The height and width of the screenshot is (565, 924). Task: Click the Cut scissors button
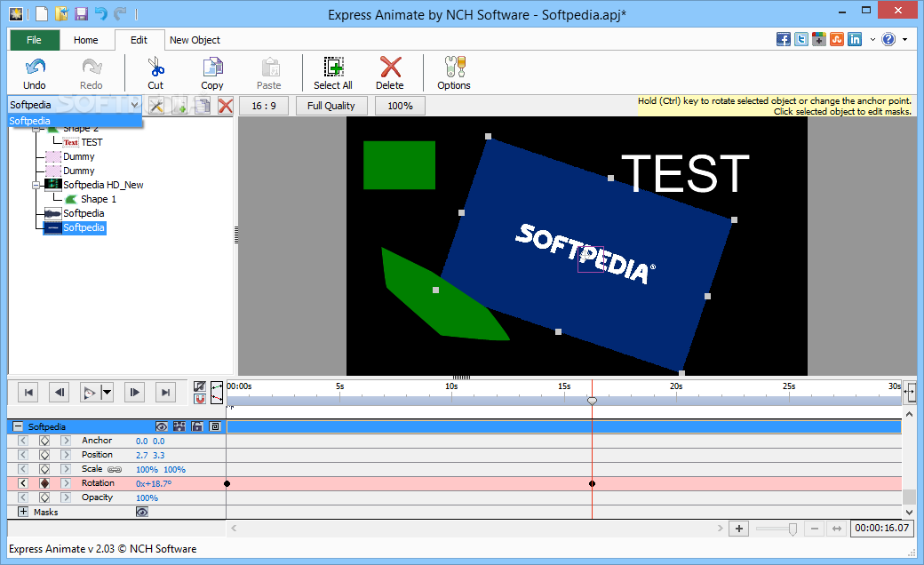click(x=155, y=74)
